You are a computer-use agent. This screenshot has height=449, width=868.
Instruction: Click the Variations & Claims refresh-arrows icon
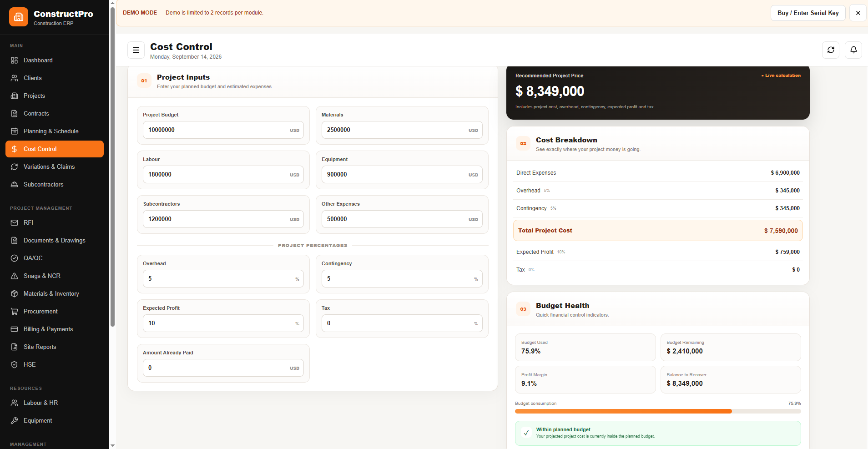click(x=15, y=167)
